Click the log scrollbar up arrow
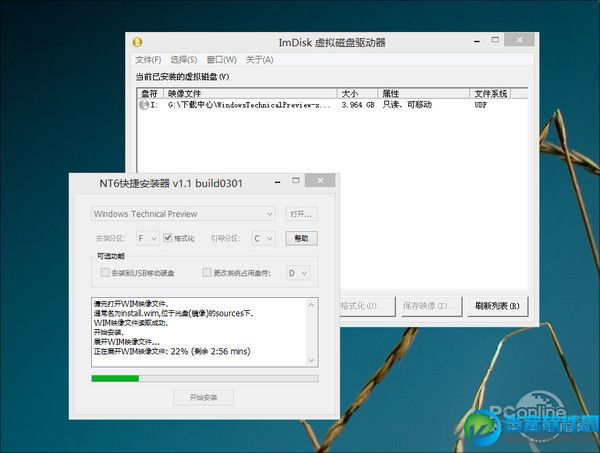Image resolution: width=600 pixels, height=453 pixels. [x=311, y=305]
